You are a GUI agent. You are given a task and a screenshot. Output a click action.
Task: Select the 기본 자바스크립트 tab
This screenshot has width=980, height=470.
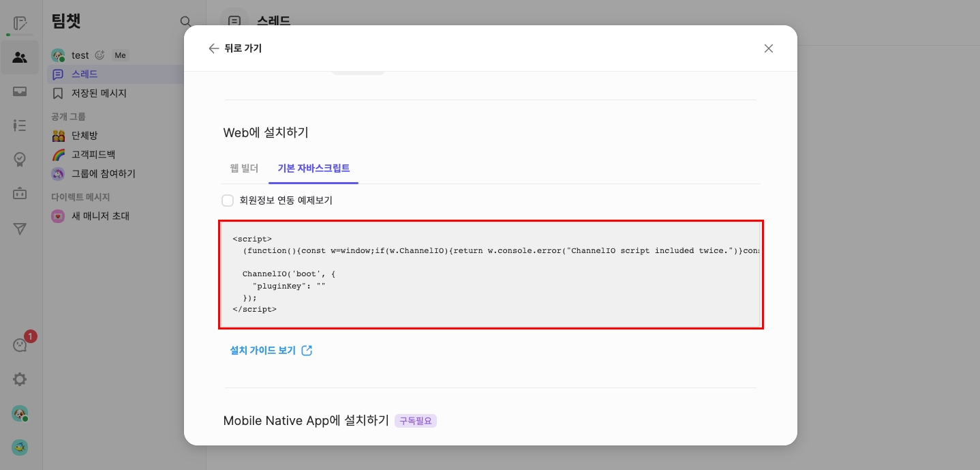(x=313, y=168)
